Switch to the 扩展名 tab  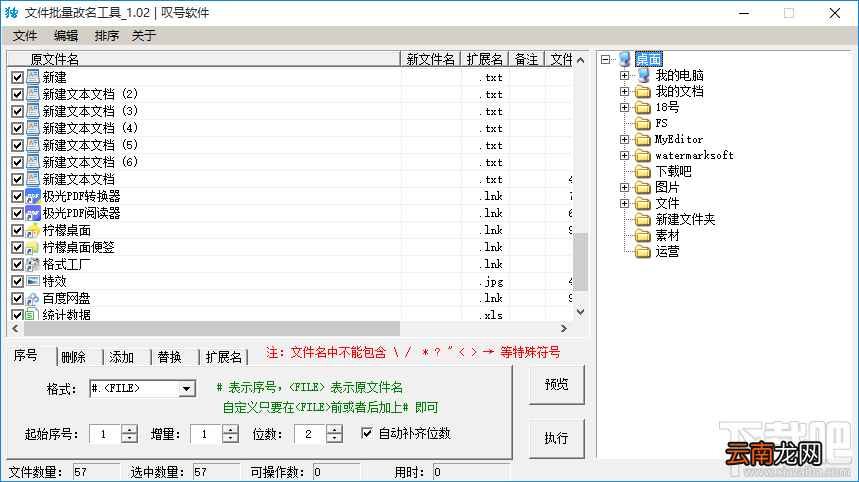(225, 357)
